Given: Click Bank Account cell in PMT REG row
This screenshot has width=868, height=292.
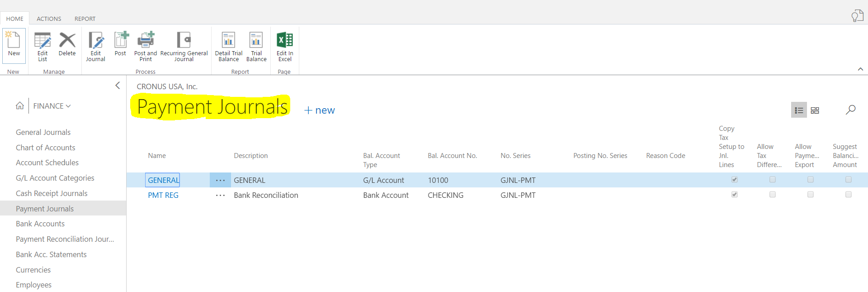Looking at the screenshot, I should tap(386, 195).
